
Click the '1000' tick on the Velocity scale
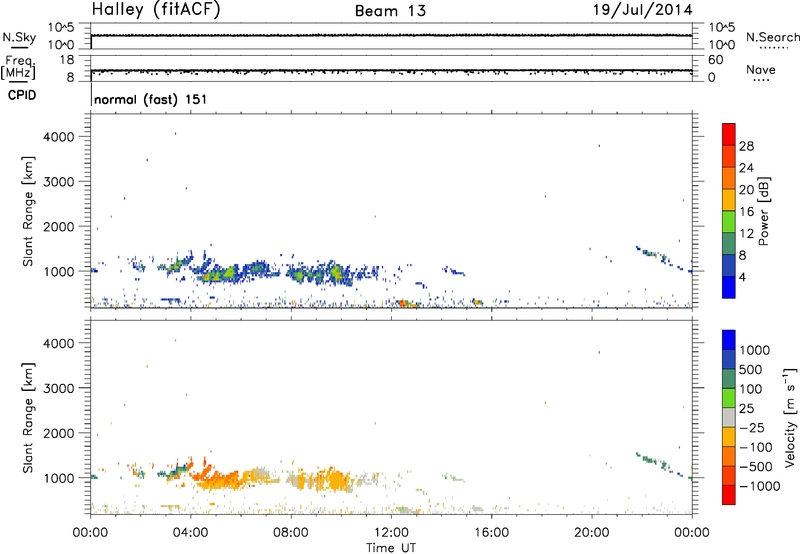755,350
